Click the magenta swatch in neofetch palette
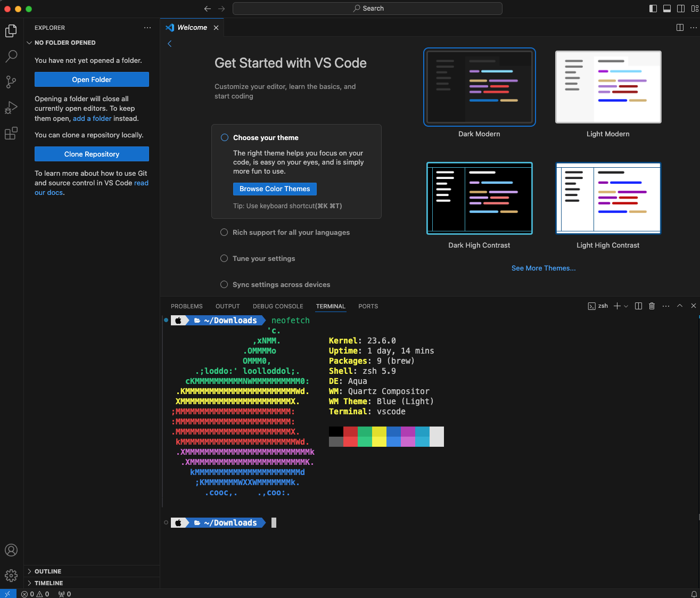700x598 pixels. click(x=408, y=437)
